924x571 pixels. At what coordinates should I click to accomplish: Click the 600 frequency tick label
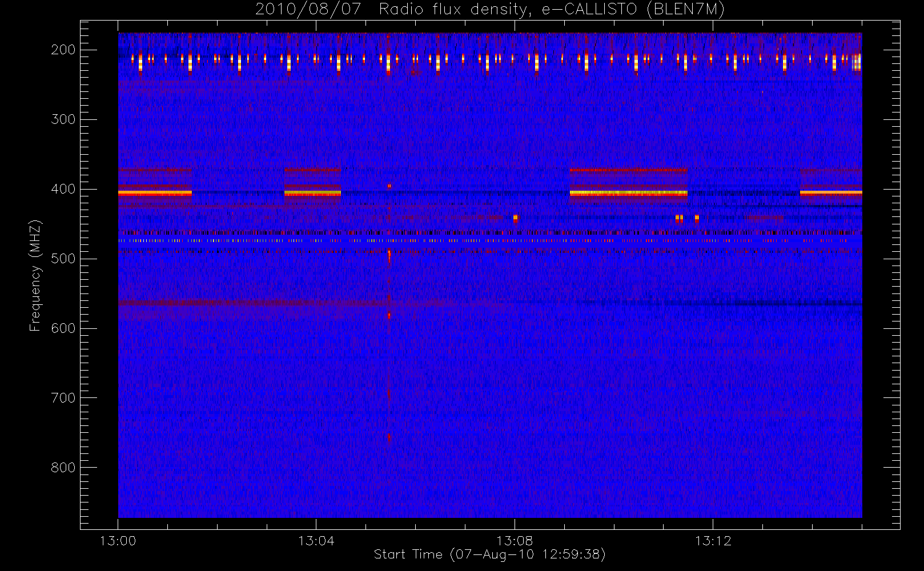point(63,328)
